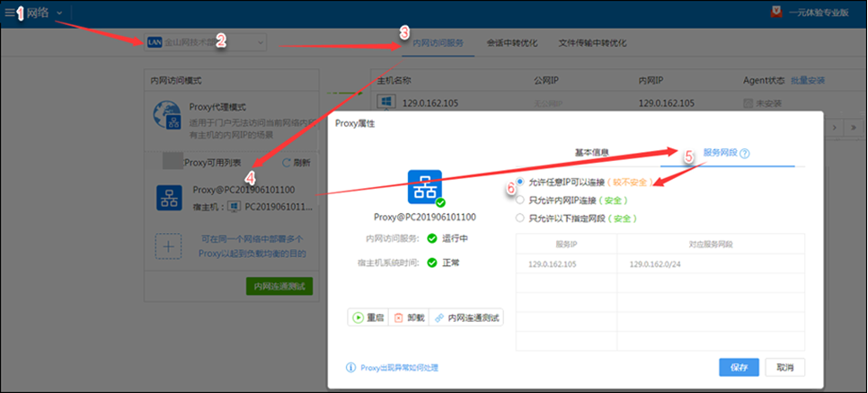Viewport: 868px width, 393px height.
Task: Click the 刷新 refresh icon in Proxy list
Action: (x=288, y=163)
